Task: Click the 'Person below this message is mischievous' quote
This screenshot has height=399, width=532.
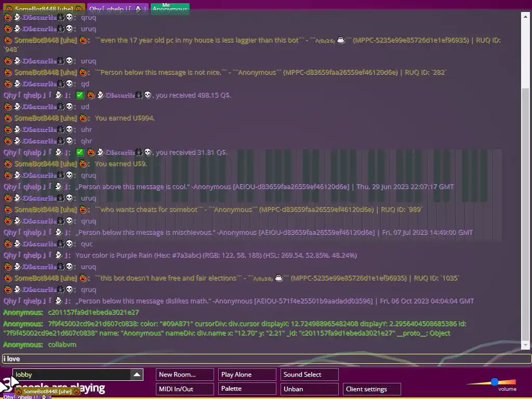Action: 274,232
